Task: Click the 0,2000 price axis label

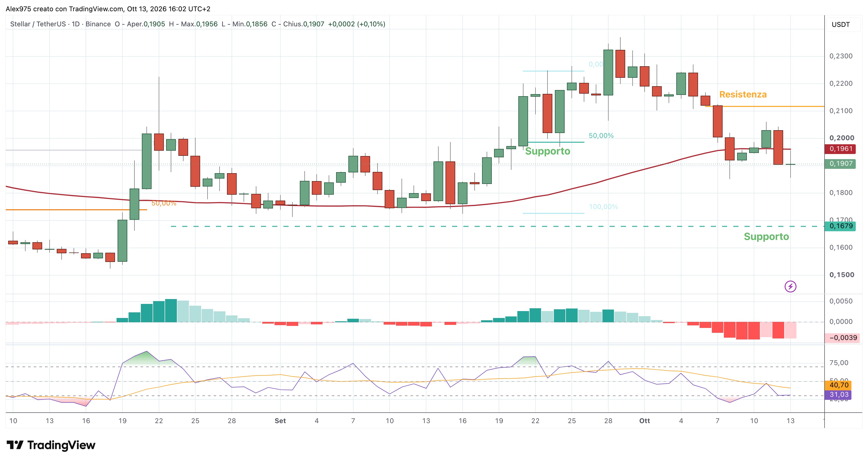Action: coord(841,138)
